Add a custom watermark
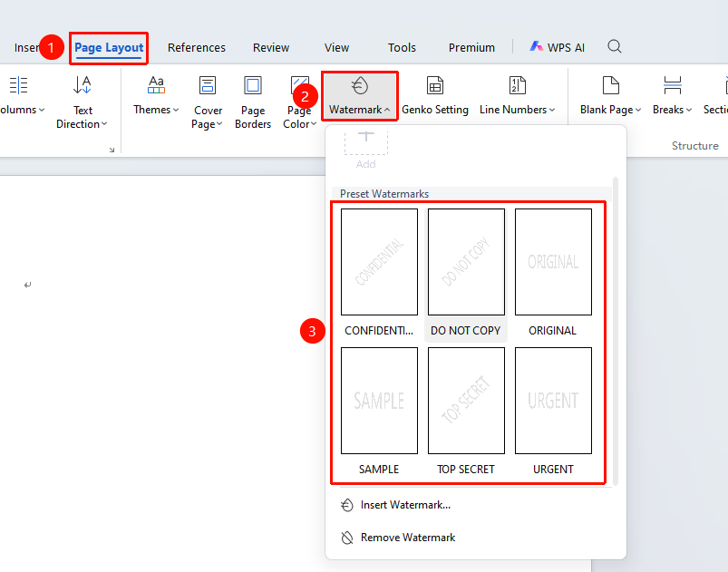Image resolution: width=728 pixels, height=572 pixels. [x=366, y=149]
